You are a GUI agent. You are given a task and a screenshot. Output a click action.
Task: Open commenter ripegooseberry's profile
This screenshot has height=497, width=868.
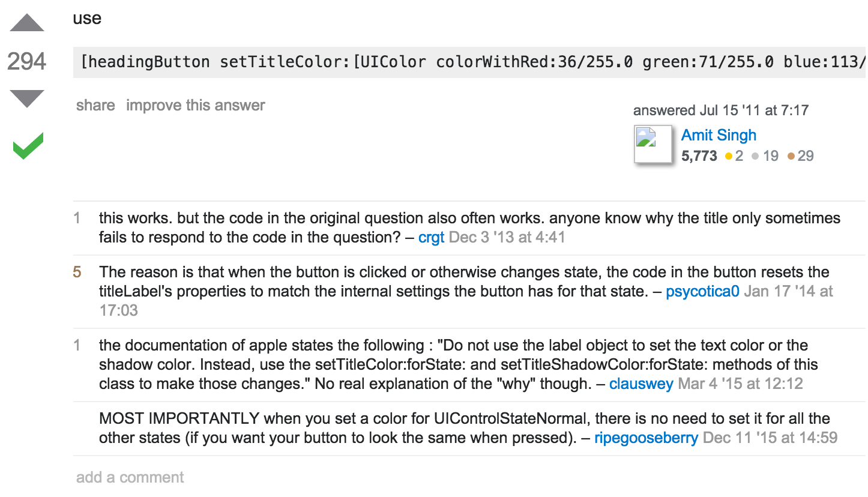click(646, 438)
